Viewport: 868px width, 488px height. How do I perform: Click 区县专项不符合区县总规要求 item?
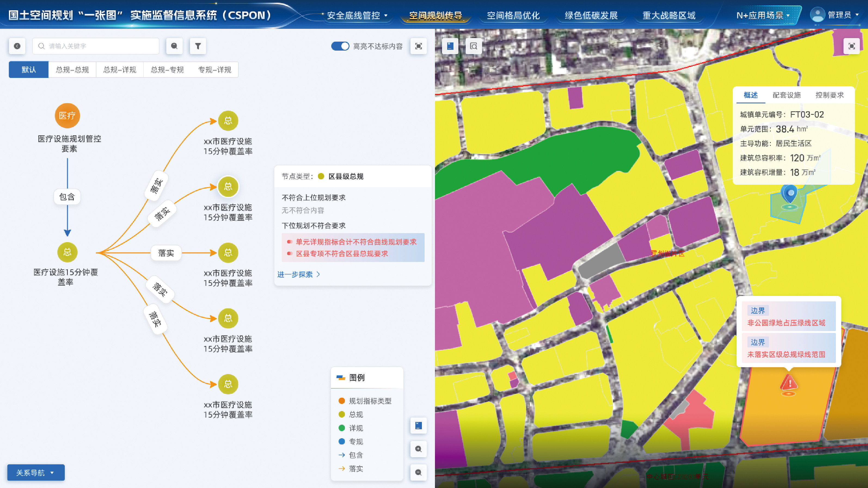pyautogui.click(x=342, y=254)
